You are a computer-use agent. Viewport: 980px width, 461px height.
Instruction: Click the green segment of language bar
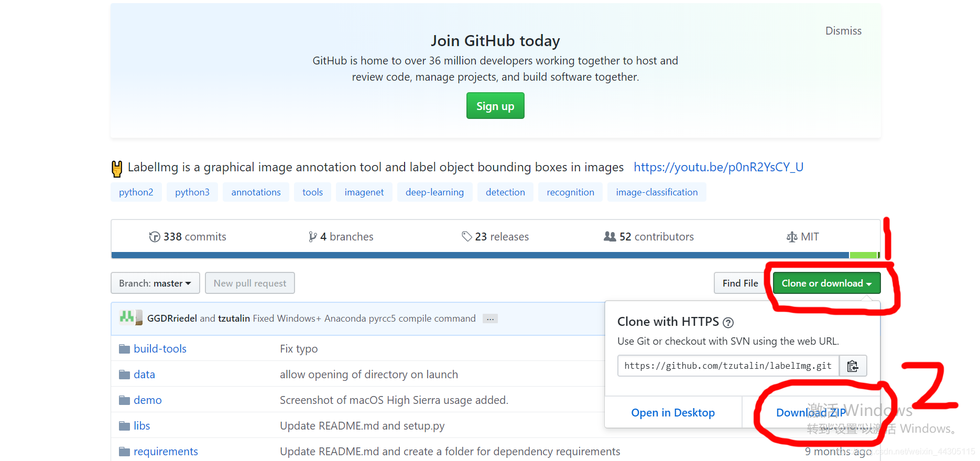coord(863,255)
